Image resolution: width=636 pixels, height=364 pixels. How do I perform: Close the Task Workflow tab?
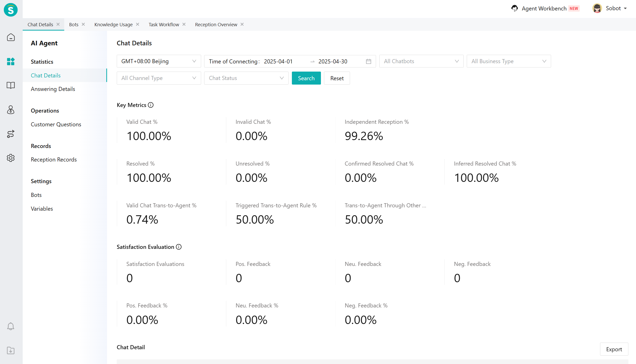tap(184, 24)
